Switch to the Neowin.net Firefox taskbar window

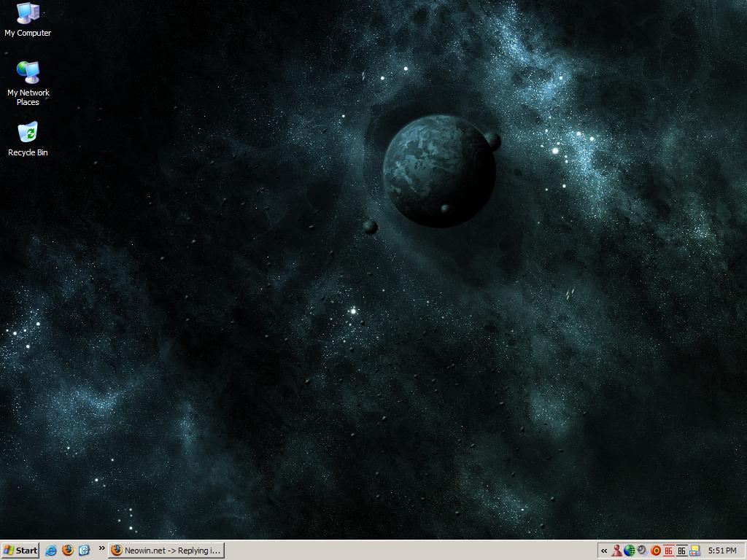click(x=166, y=551)
